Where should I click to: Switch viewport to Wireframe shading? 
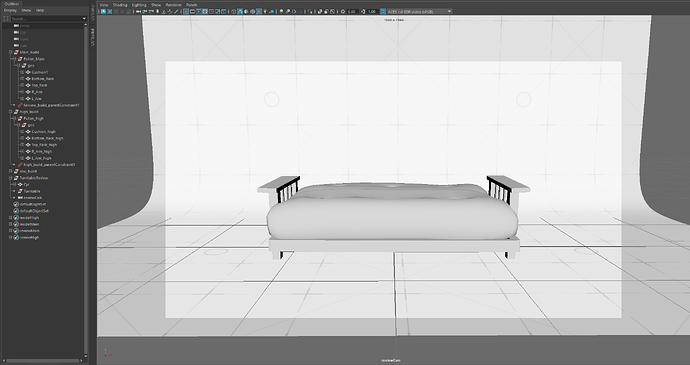(x=234, y=11)
